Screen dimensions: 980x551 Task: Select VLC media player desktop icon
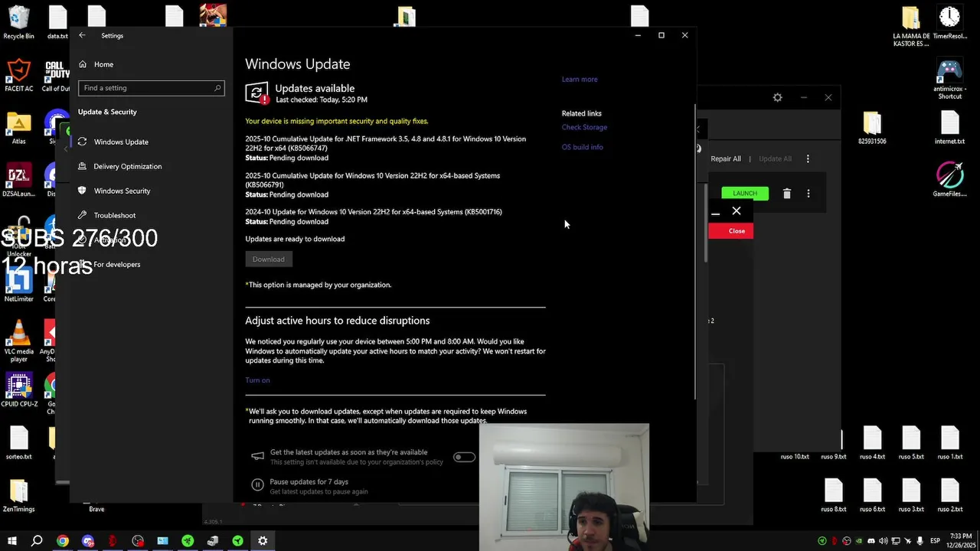tap(18, 341)
